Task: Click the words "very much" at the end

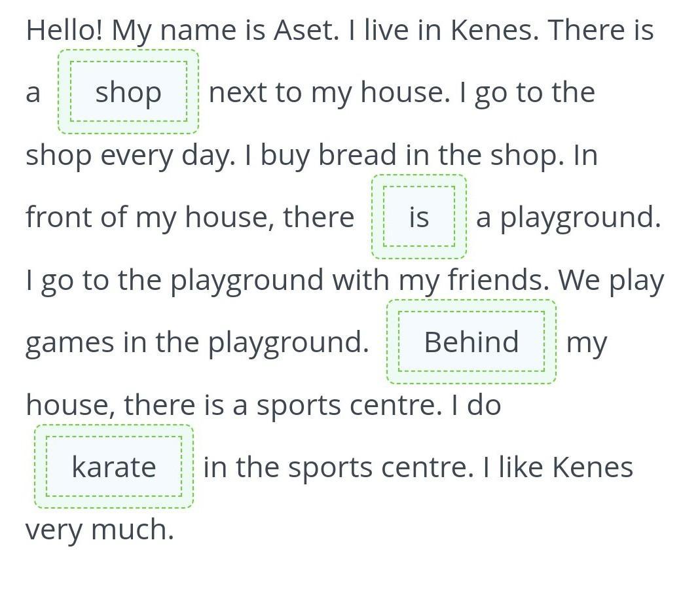Action: 100,530
